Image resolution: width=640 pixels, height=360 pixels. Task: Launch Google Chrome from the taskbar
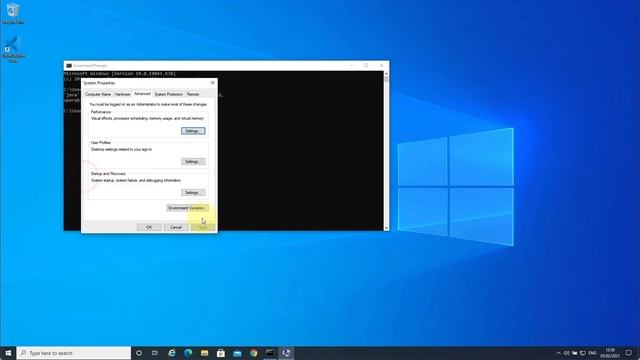[x=253, y=353]
